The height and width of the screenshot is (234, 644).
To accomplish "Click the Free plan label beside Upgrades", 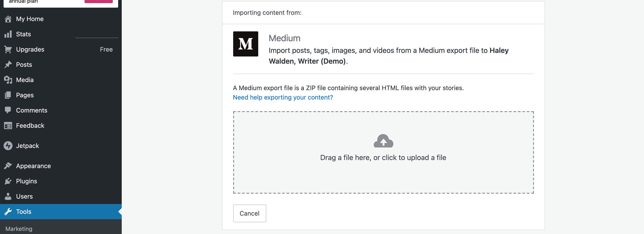I will [106, 50].
